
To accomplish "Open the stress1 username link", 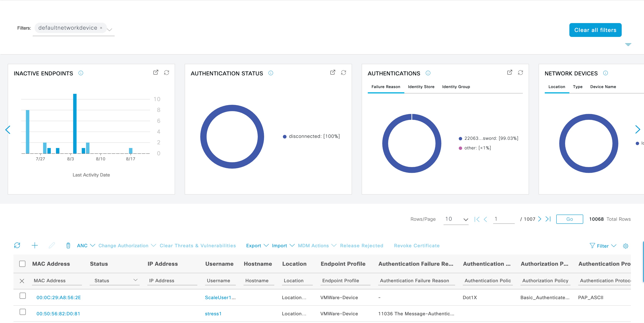I will click(213, 314).
